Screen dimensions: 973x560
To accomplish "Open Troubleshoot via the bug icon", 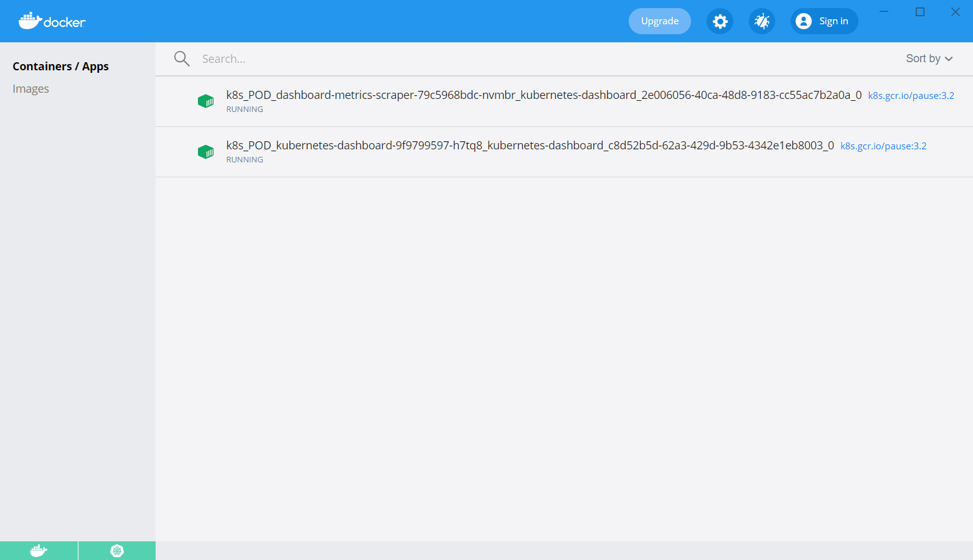I will (762, 21).
